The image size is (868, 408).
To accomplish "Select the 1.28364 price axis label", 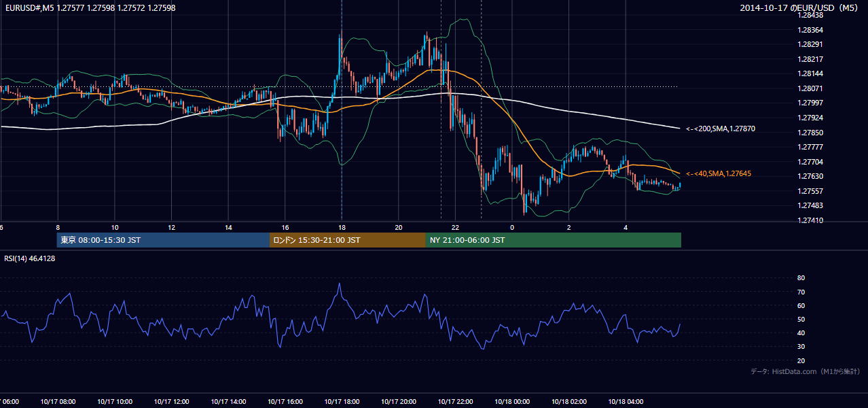I will point(812,30).
